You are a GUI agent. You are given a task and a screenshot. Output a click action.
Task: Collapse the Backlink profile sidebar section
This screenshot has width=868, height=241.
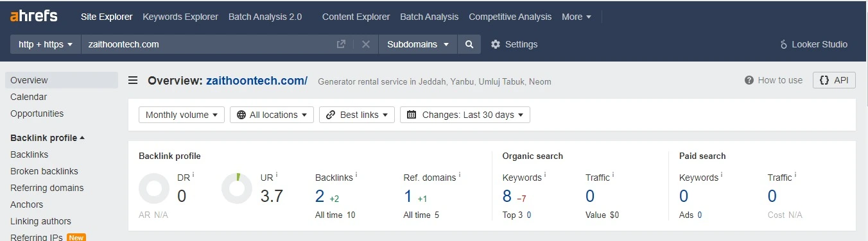tap(48, 138)
